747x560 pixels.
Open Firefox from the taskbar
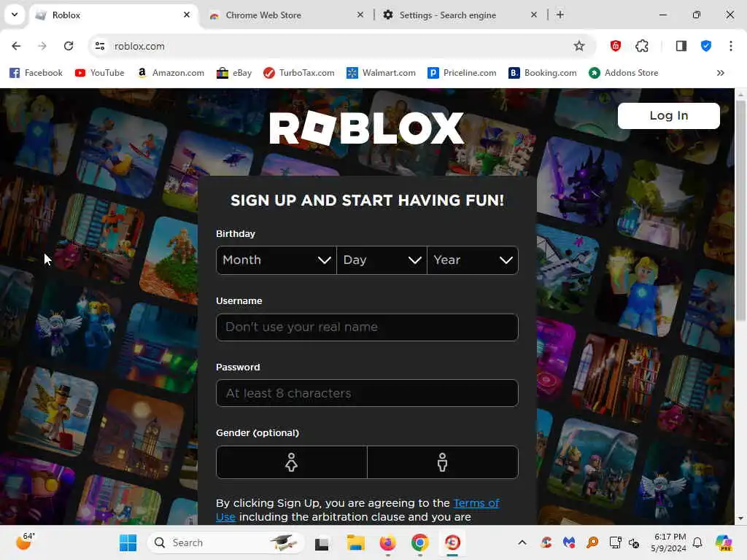tap(388, 542)
